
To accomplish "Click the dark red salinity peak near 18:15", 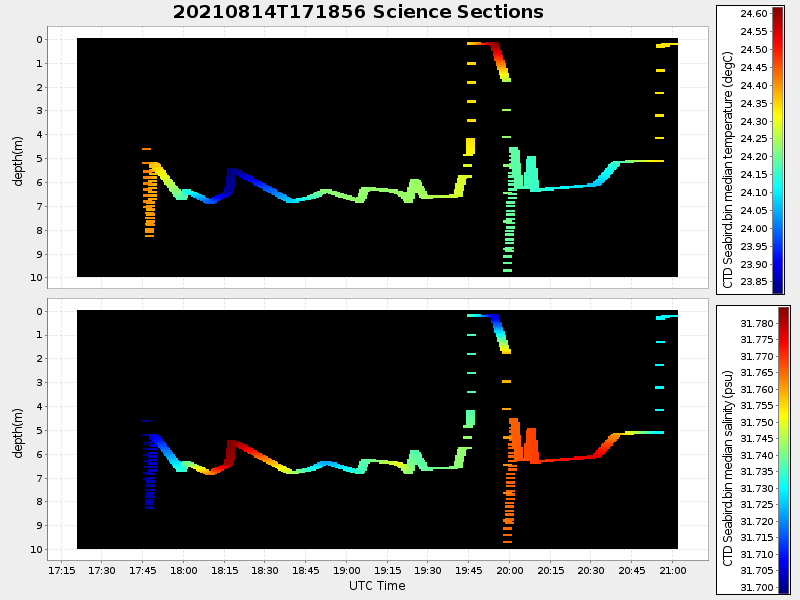I will pyautogui.click(x=231, y=452).
